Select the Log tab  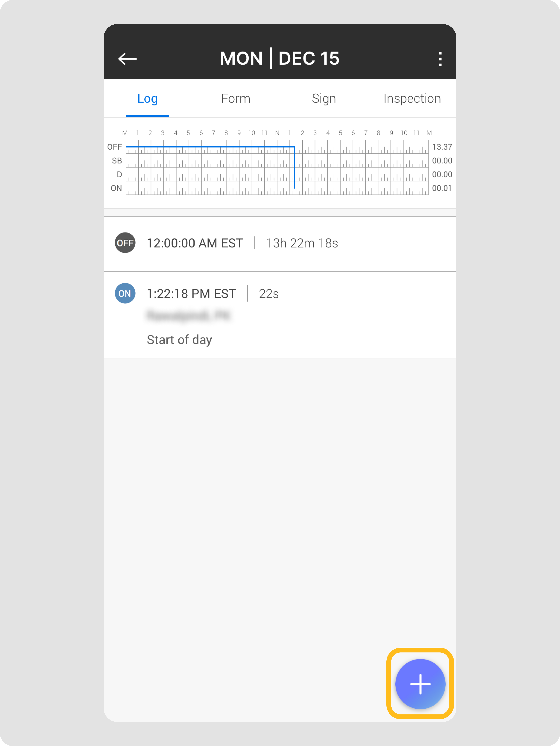pos(147,99)
